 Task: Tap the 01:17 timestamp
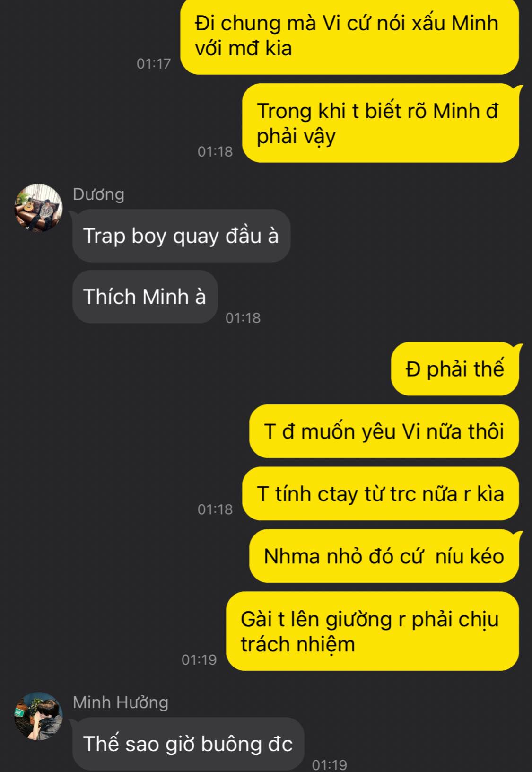pos(153,63)
